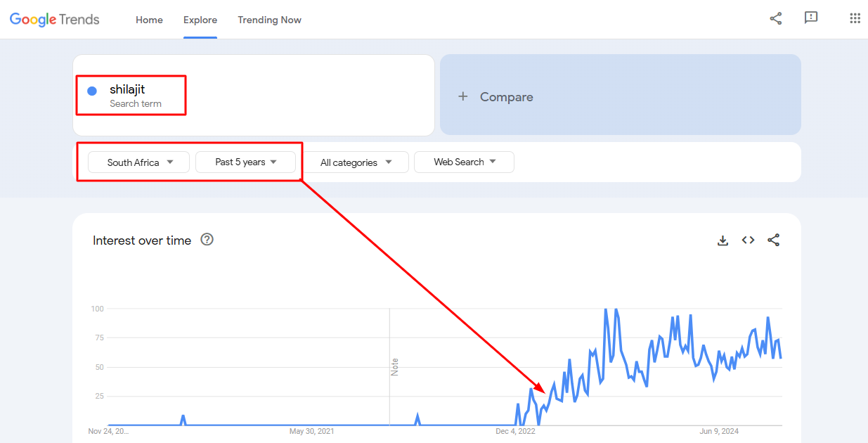Click the blue shilajit color dot
868x443 pixels.
coord(92,91)
